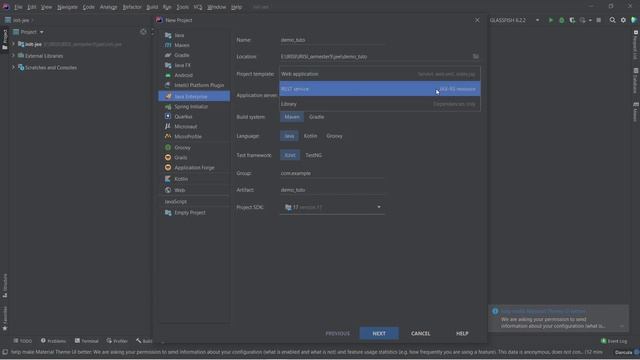The image size is (640, 360).
Task: Open Project SDK dropdown arrow
Action: click(379, 207)
